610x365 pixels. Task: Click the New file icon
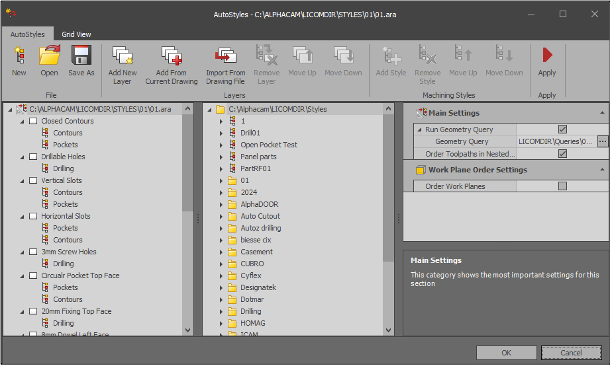tap(19, 55)
